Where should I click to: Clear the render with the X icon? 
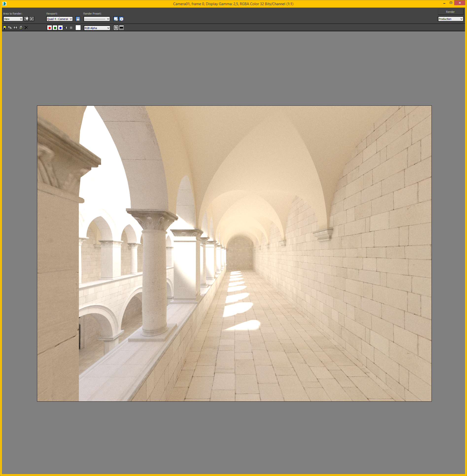(26, 28)
